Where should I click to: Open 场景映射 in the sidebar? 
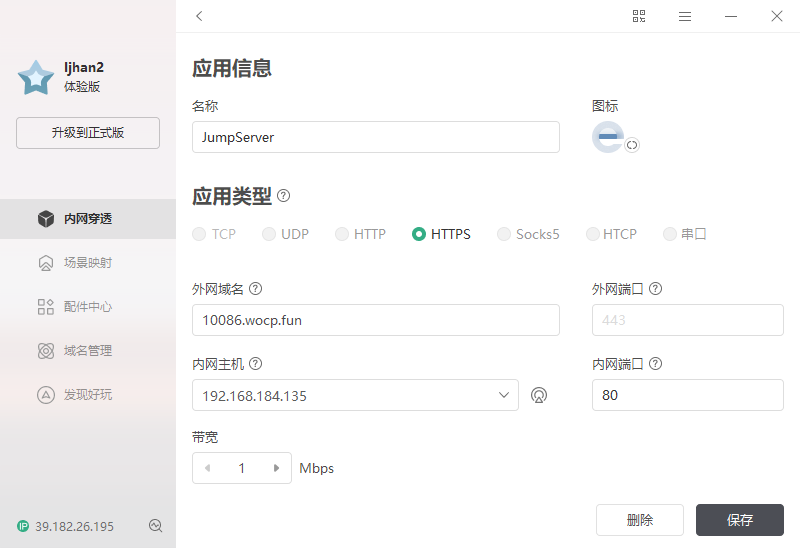pos(88,263)
